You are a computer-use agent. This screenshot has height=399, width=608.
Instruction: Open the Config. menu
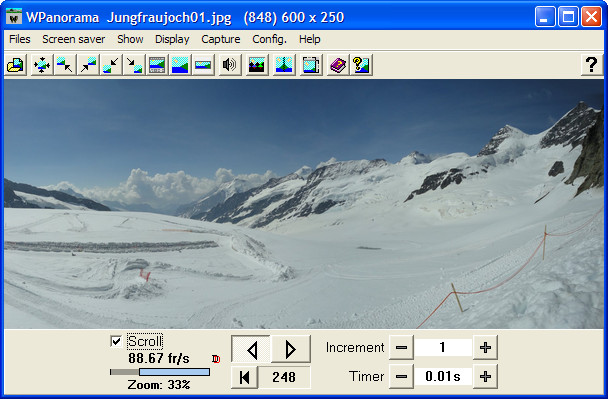tap(269, 39)
